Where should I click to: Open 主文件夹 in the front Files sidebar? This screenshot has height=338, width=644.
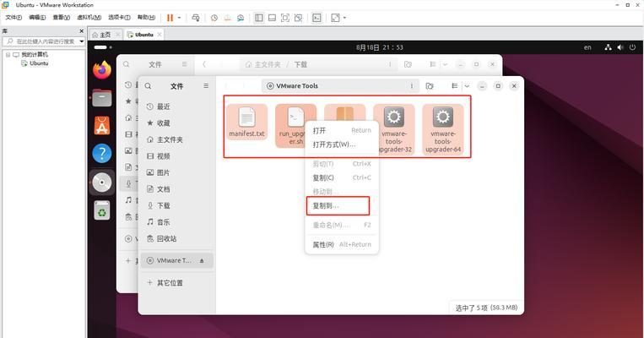[177, 139]
